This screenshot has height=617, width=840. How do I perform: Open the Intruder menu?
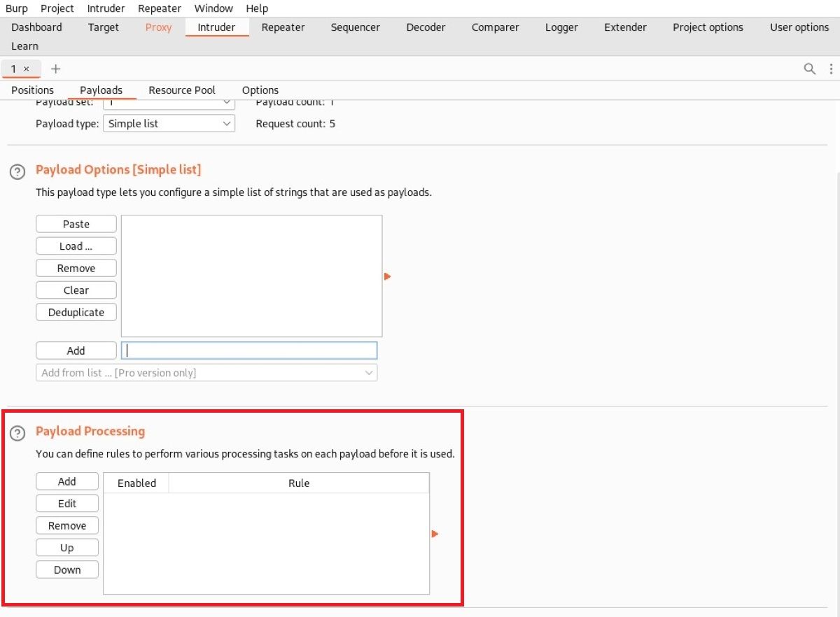106,8
